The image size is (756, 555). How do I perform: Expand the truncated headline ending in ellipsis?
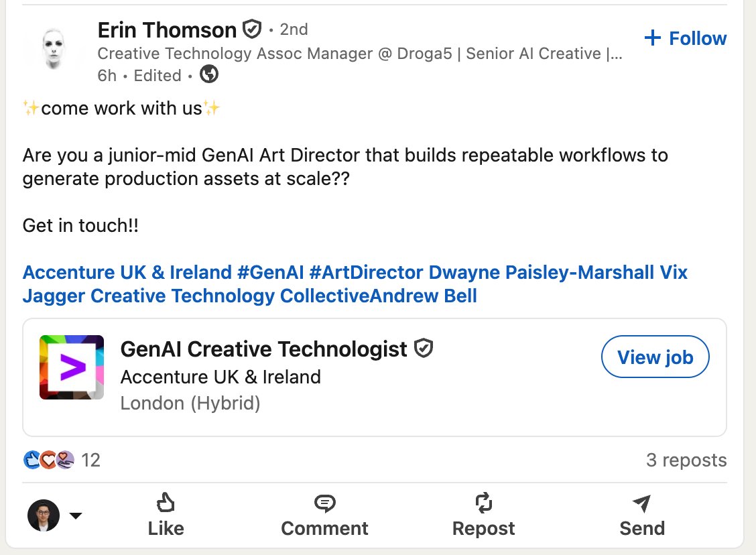(x=615, y=54)
